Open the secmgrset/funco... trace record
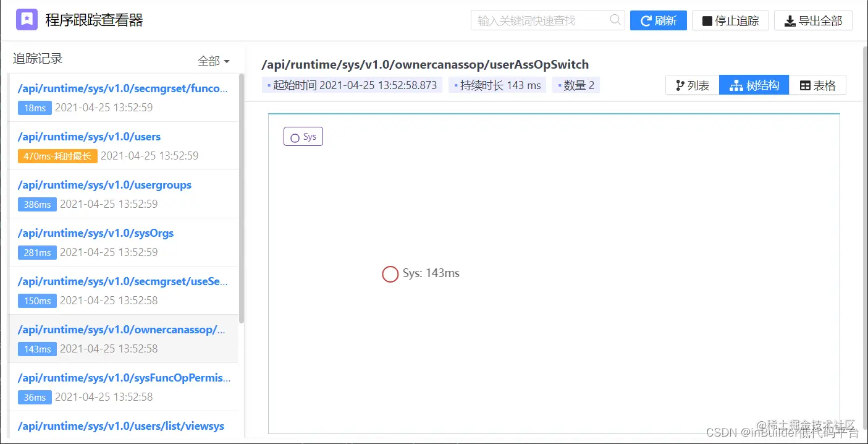The height and width of the screenshot is (444, 868). (x=123, y=98)
